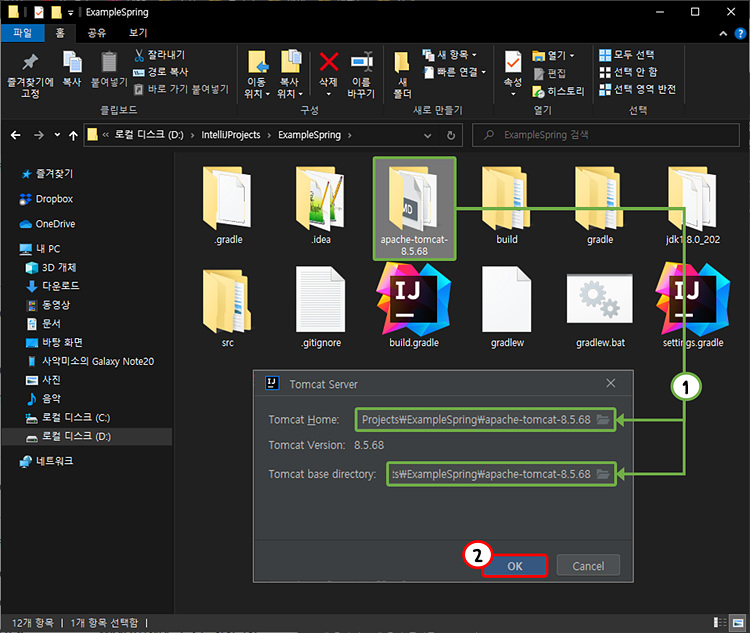Image resolution: width=750 pixels, height=633 pixels.
Task: Select Cut (잘라내기) in ribbon
Action: point(159,55)
